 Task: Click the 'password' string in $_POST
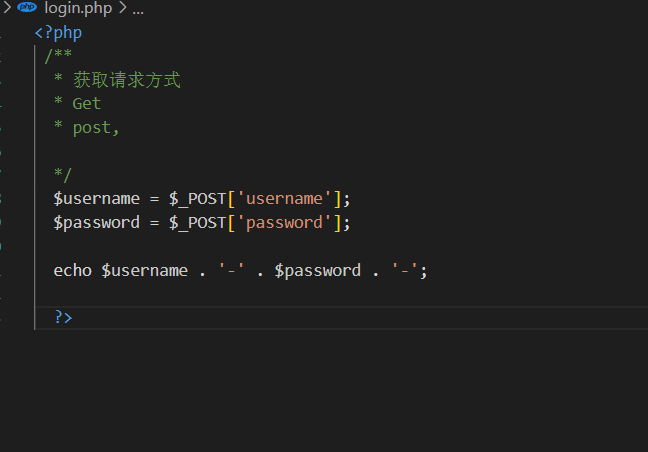pyautogui.click(x=285, y=222)
